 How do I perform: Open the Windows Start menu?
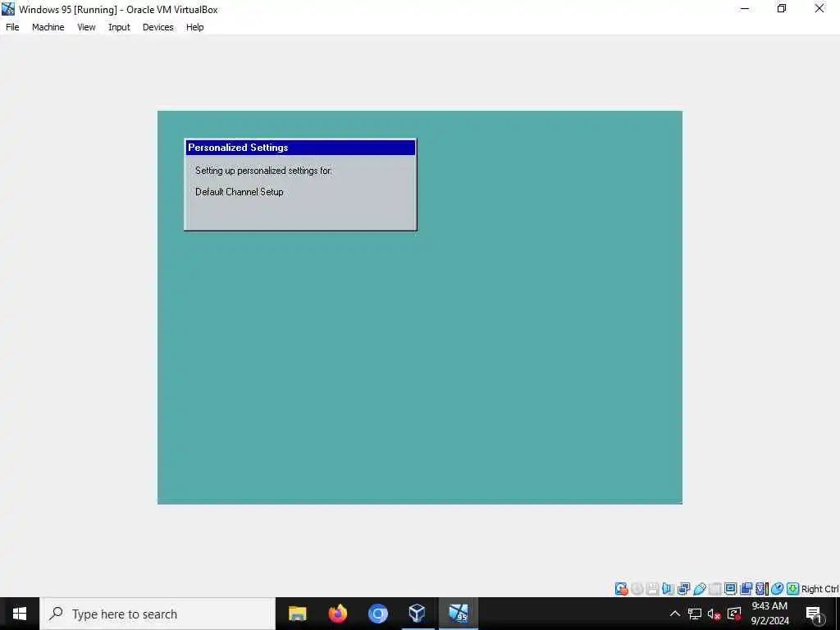pyautogui.click(x=20, y=614)
